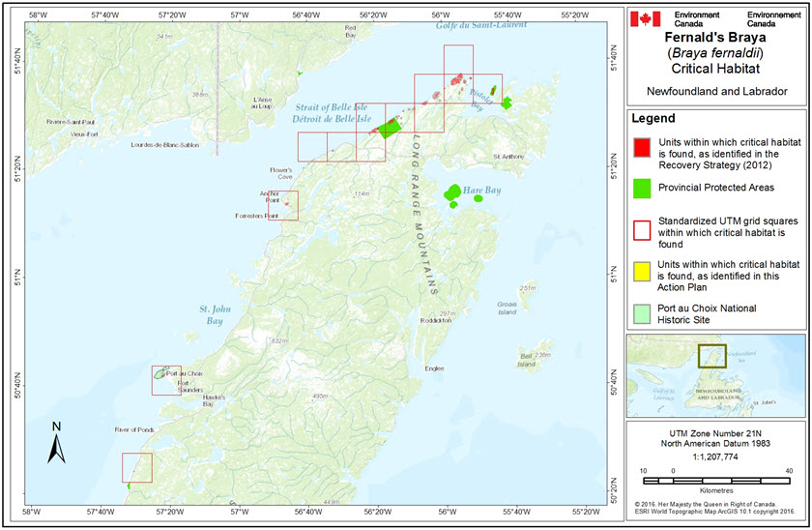Click the red grid square near Anchor Point
Viewport: 812px width, 530px height.
coord(283,206)
